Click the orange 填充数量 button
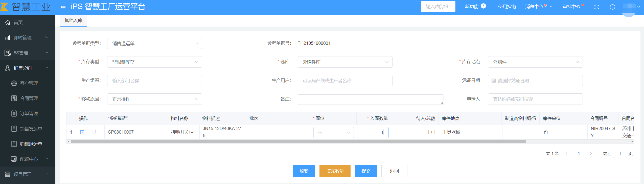Screen dimensions: 644x184 [x=335, y=171]
